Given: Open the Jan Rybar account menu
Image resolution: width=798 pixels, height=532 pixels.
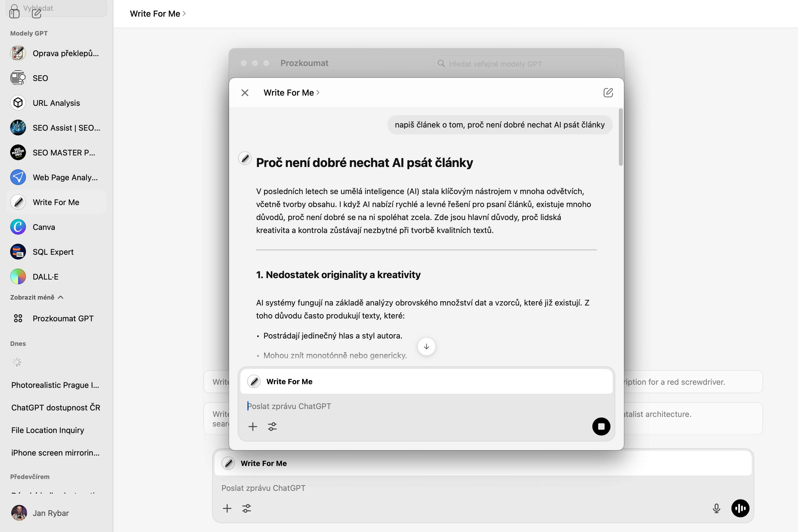Looking at the screenshot, I should [x=50, y=513].
